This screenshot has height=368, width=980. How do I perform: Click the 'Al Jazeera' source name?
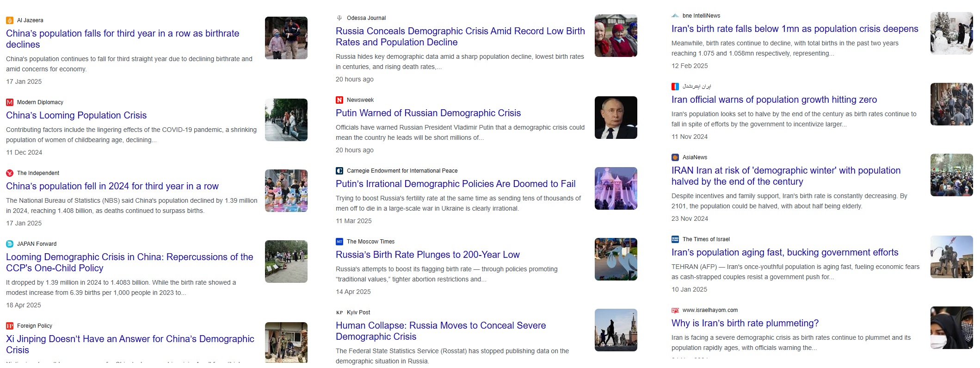tap(30, 20)
